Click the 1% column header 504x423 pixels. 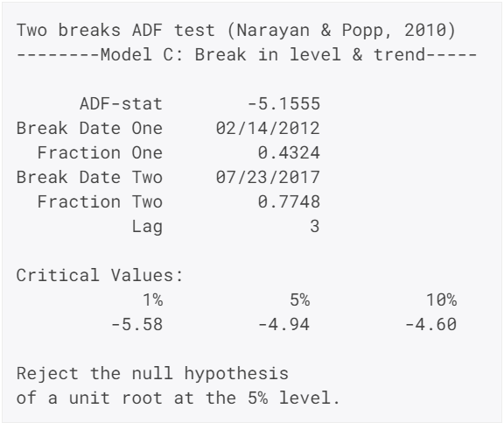pos(153,300)
